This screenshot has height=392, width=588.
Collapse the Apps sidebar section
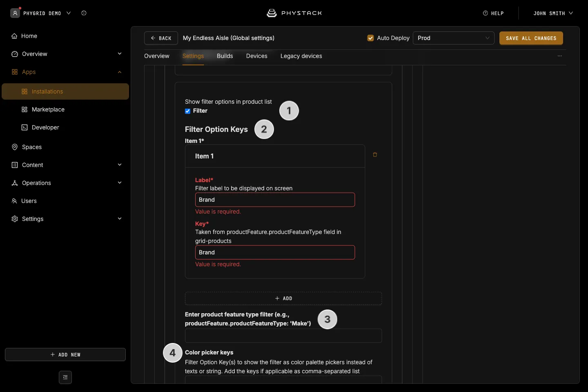tap(120, 72)
